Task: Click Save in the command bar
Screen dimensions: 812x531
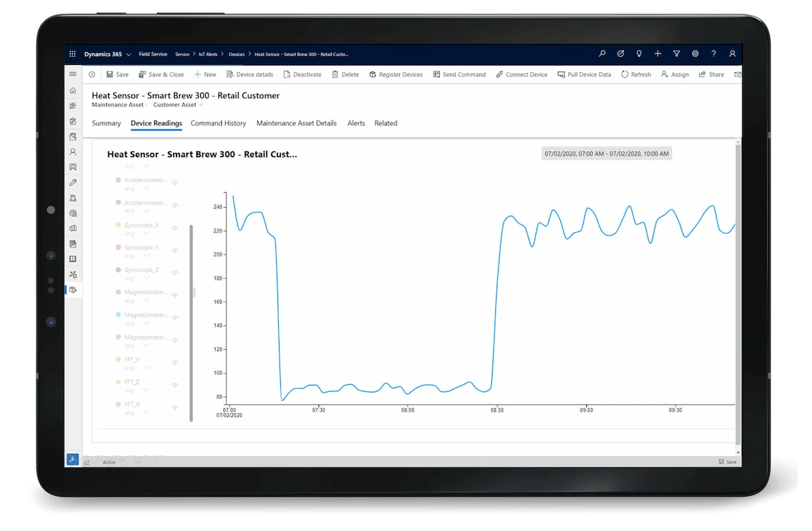Action: point(117,74)
